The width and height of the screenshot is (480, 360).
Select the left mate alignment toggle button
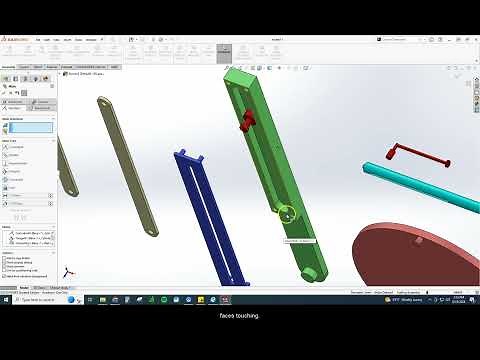coord(16,218)
